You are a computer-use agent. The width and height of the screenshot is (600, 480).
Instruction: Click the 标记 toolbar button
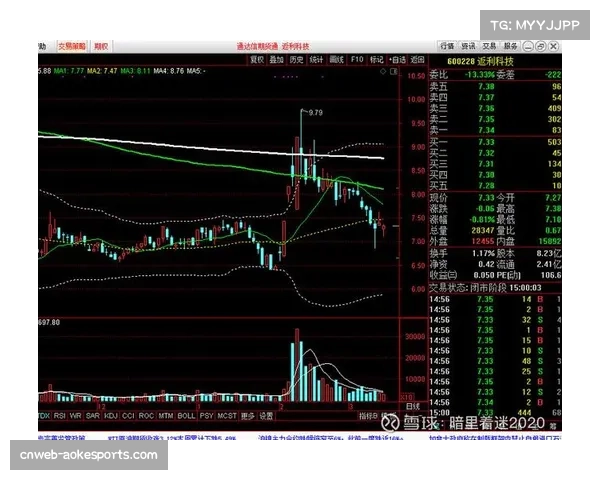pyautogui.click(x=377, y=59)
